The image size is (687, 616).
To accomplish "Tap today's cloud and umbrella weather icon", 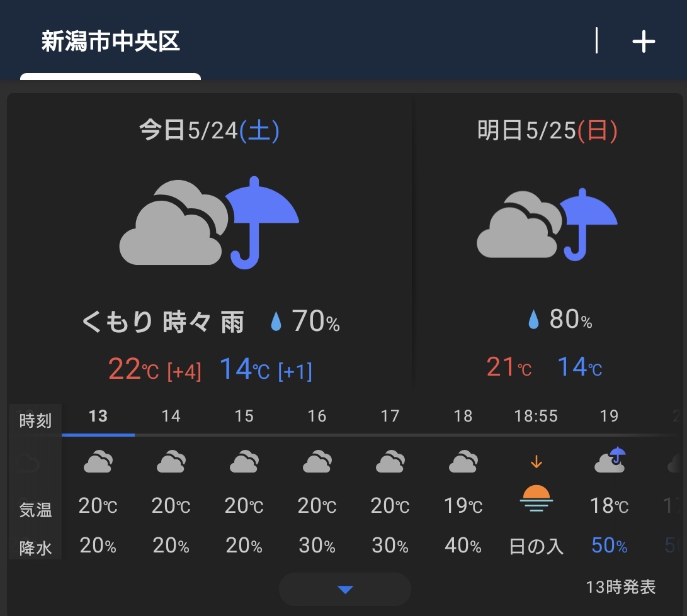I will (209, 223).
